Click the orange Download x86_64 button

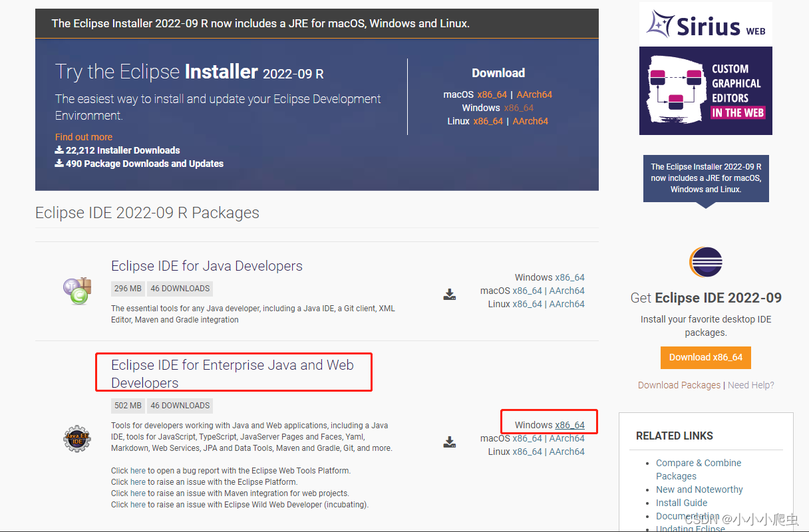click(706, 357)
